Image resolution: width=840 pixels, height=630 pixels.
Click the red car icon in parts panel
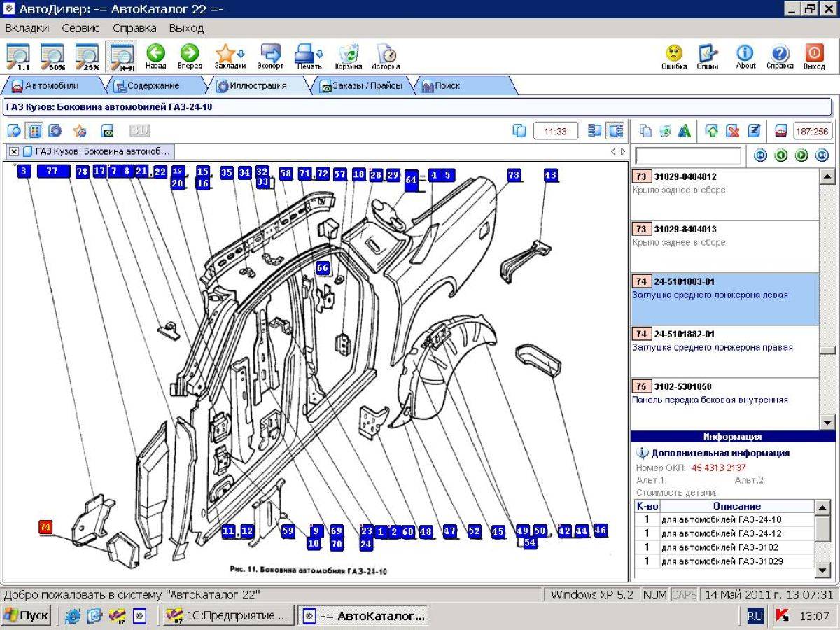coord(781,131)
